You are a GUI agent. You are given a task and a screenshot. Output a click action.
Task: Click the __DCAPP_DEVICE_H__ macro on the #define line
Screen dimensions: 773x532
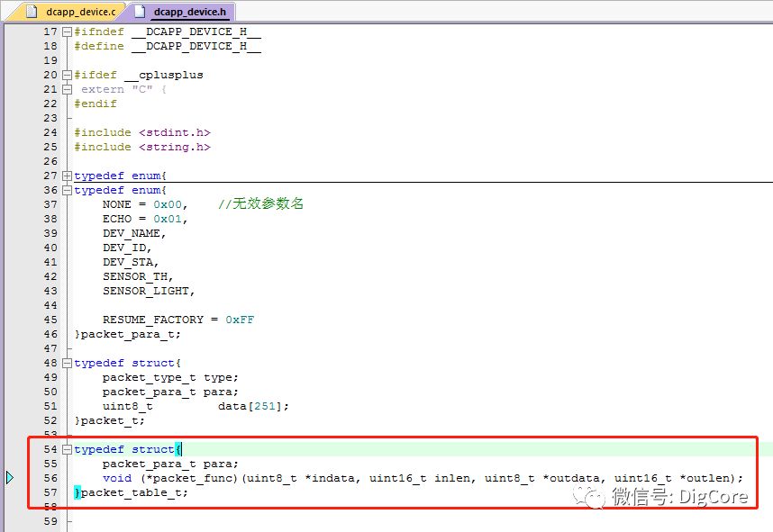196,46
